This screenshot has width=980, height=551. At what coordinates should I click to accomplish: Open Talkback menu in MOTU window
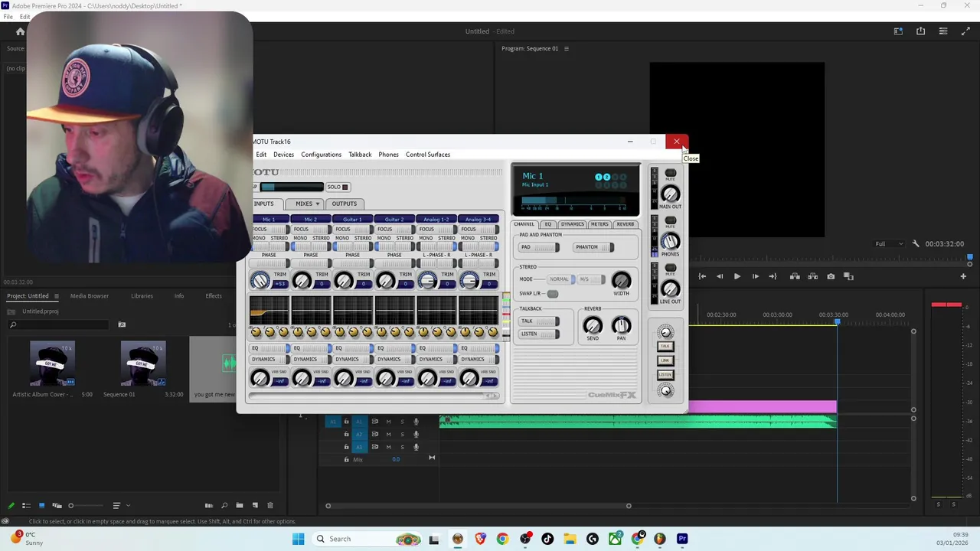[360, 155]
